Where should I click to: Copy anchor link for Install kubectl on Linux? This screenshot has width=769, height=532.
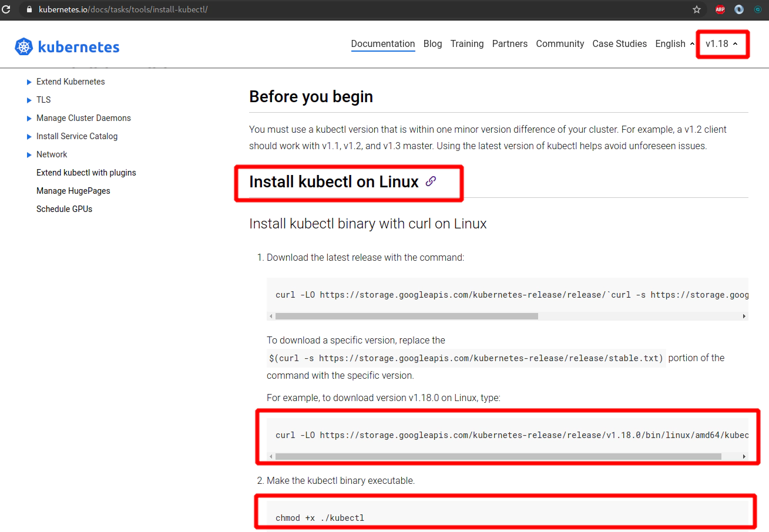pyautogui.click(x=431, y=181)
